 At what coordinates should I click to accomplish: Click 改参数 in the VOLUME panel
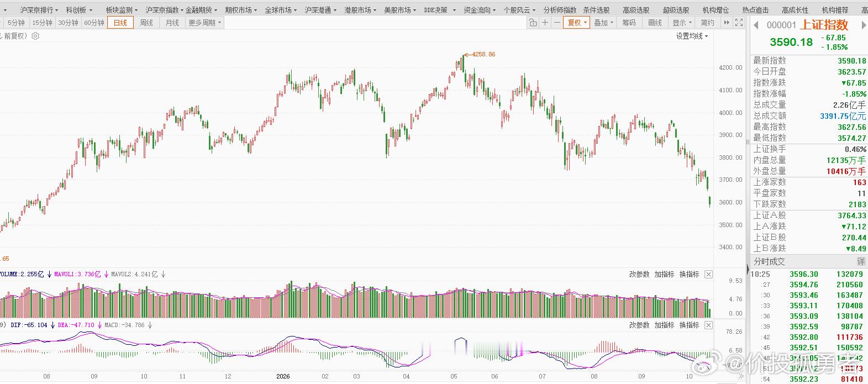639,274
